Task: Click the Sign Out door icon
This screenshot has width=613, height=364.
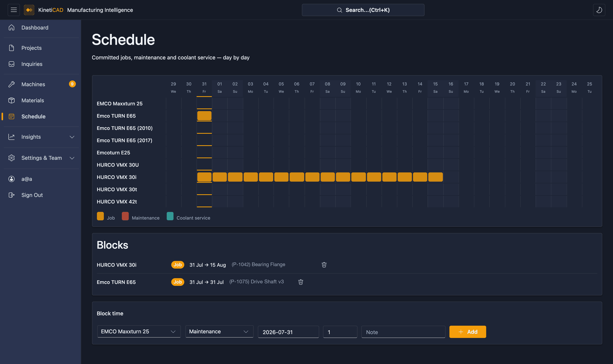Action: (11, 195)
